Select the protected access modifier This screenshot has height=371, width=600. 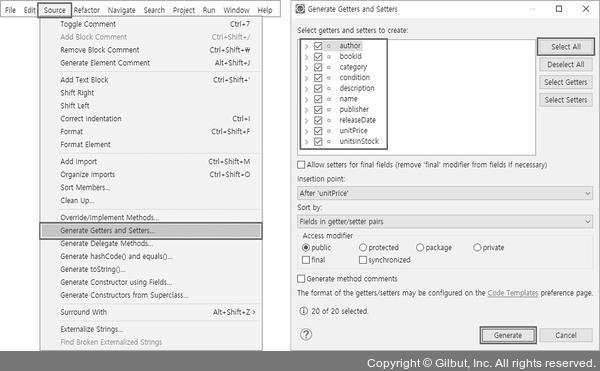[363, 248]
